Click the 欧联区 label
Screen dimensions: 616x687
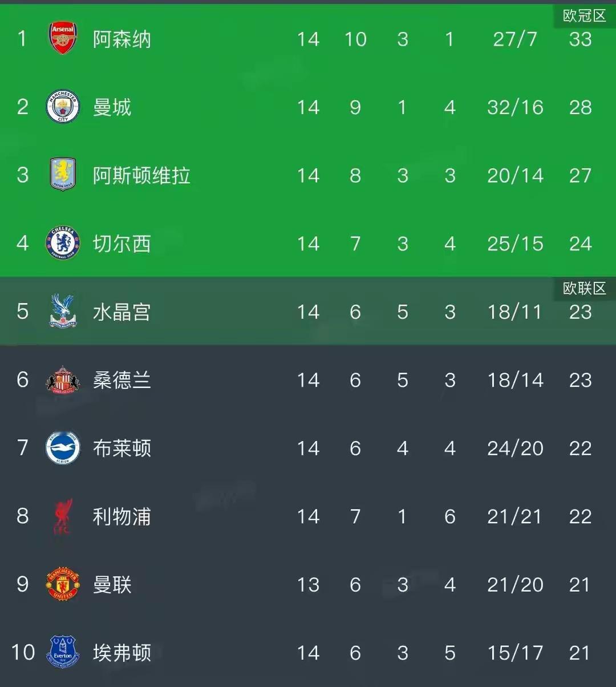pos(584,289)
